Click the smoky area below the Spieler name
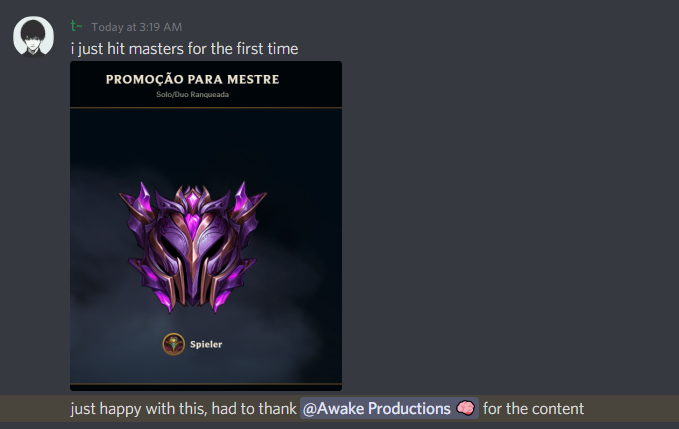679x429 pixels. point(206,369)
